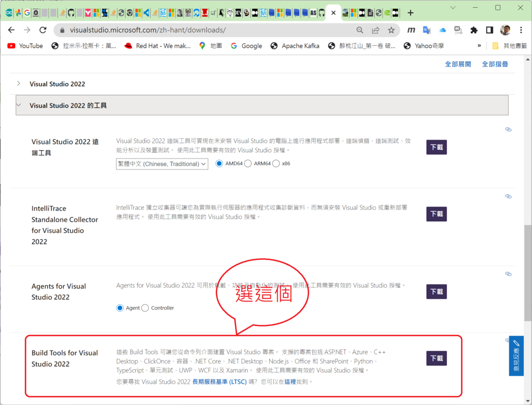
Task: Open the 地圖 maps bookmark
Action: coord(210,46)
